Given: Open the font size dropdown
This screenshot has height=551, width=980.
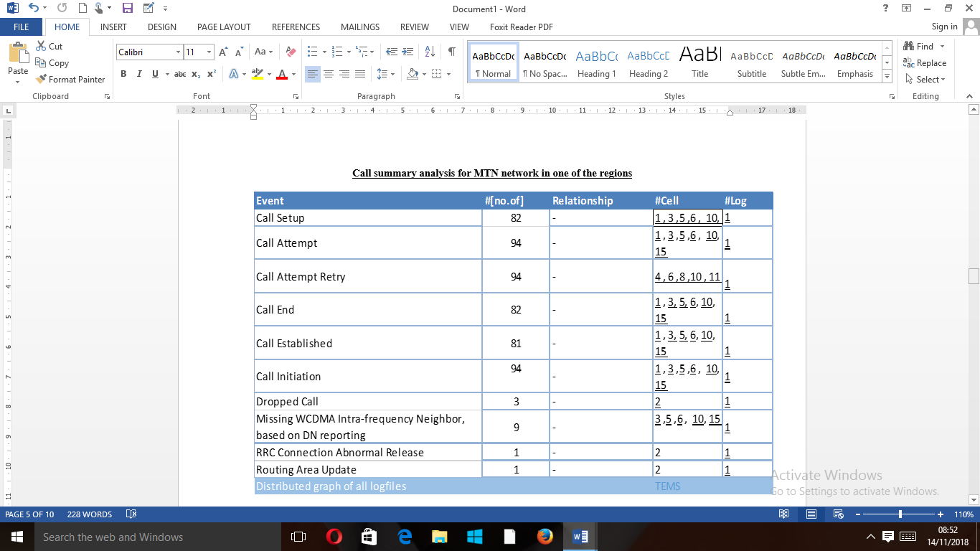Looking at the screenshot, I should [x=209, y=52].
